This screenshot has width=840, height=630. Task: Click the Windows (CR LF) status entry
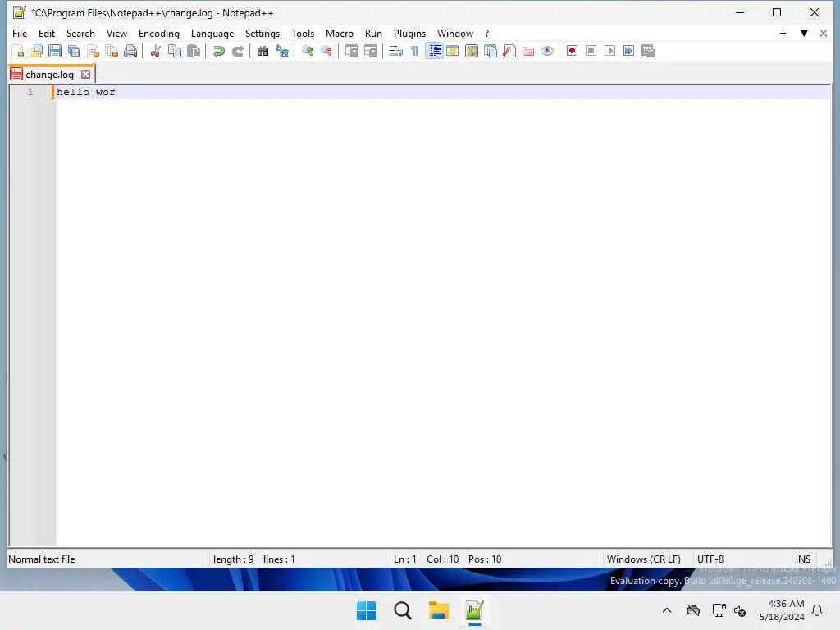[643, 559]
